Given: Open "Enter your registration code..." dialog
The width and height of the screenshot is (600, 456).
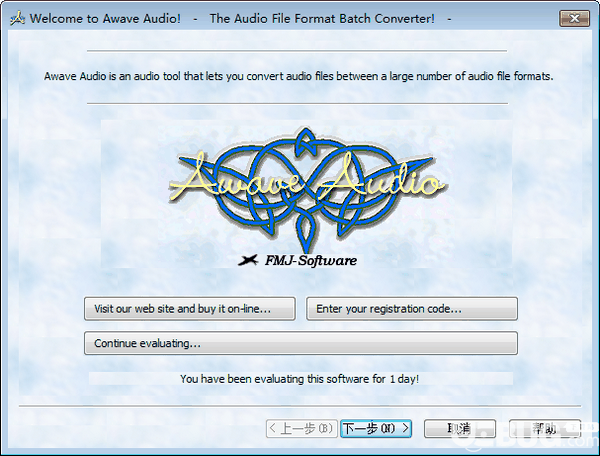Looking at the screenshot, I should coord(412,309).
